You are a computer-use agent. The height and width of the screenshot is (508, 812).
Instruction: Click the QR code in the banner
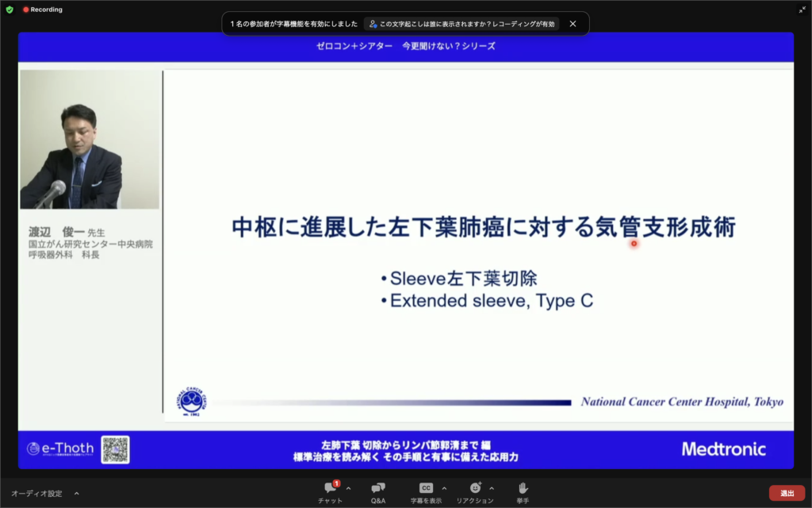[115, 449]
